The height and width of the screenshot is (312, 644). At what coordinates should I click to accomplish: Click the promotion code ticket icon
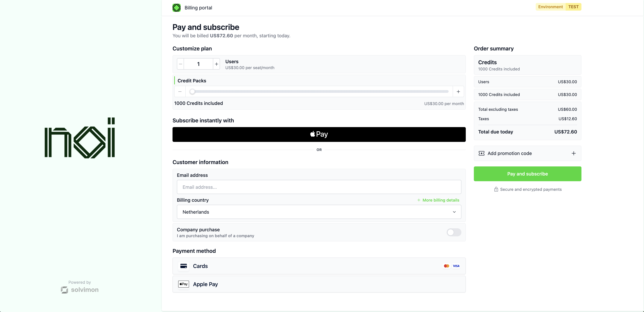[x=481, y=153]
